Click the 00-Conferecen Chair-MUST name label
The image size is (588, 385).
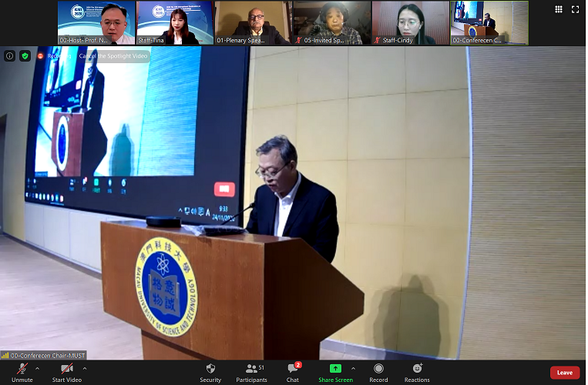pyautogui.click(x=48, y=356)
